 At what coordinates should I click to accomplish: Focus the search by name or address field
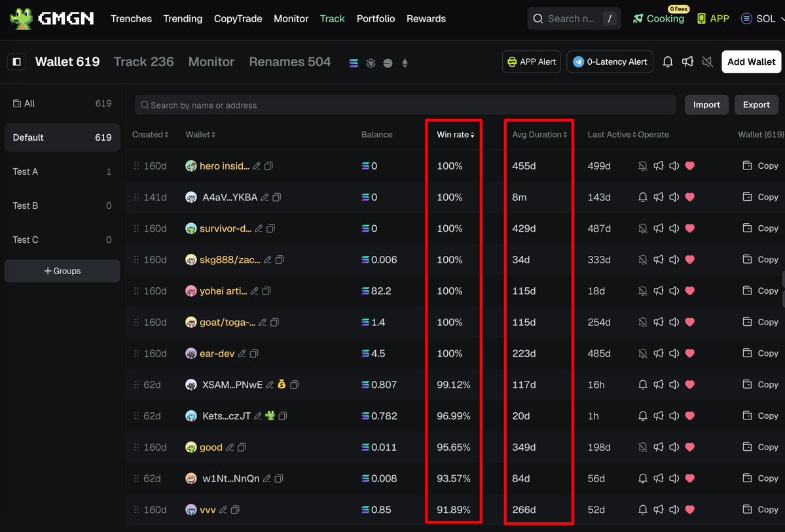coord(406,105)
